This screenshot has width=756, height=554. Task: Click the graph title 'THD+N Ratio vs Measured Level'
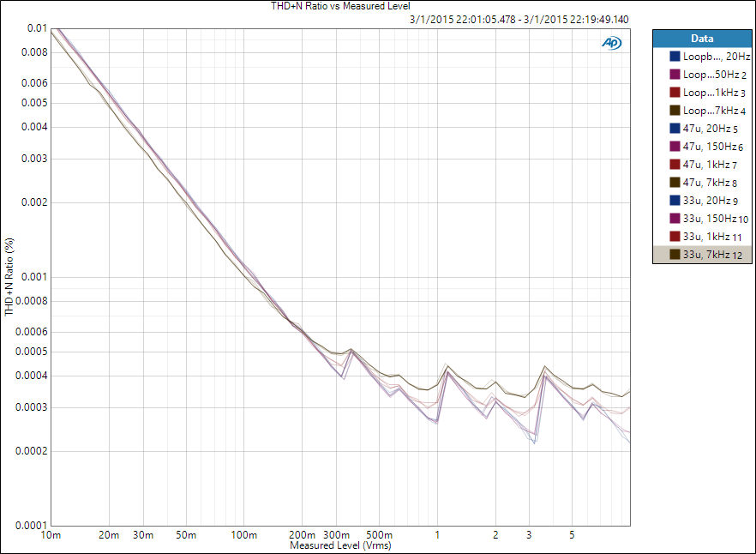coord(340,6)
